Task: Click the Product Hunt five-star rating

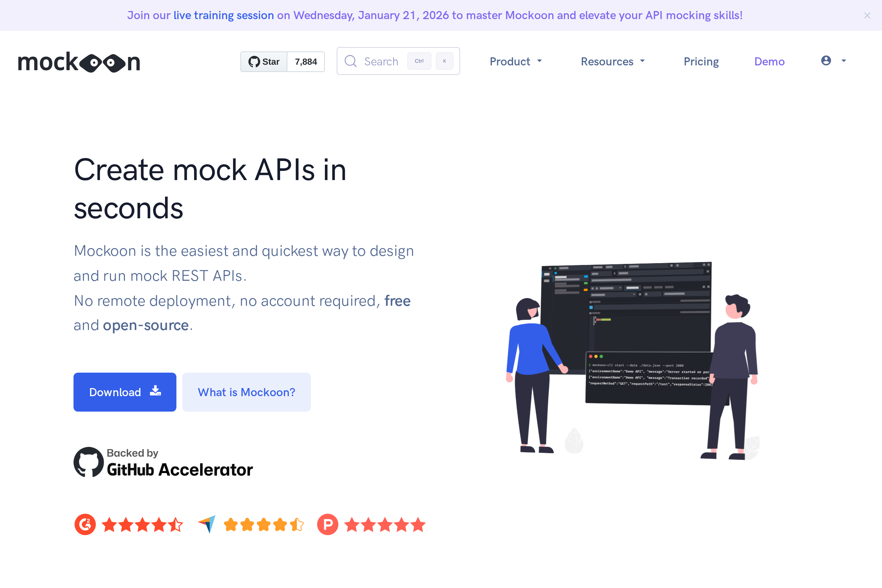Action: click(x=385, y=525)
